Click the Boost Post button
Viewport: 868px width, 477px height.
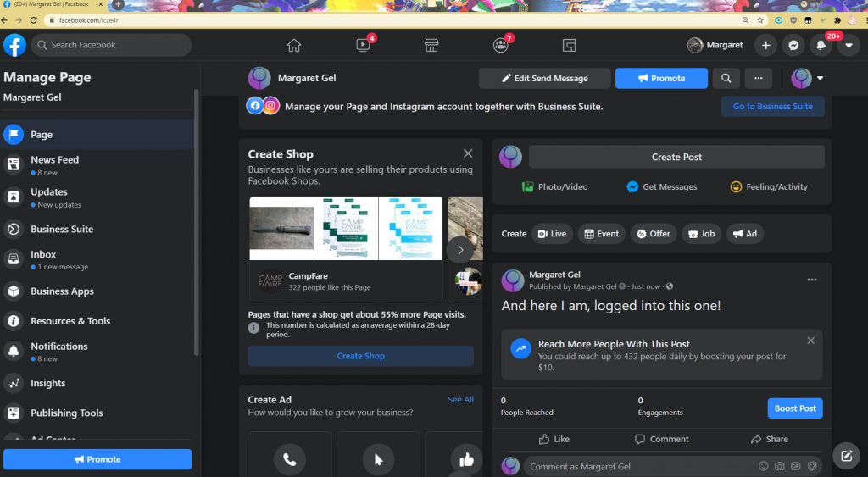click(795, 408)
